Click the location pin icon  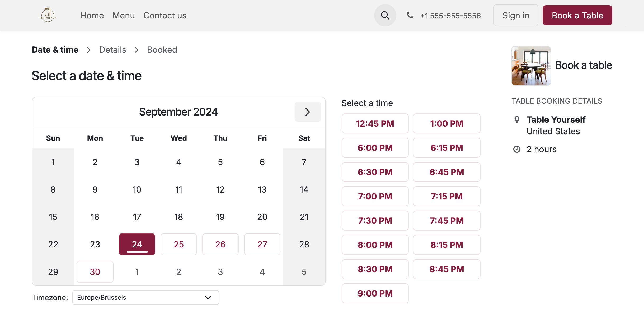click(517, 120)
